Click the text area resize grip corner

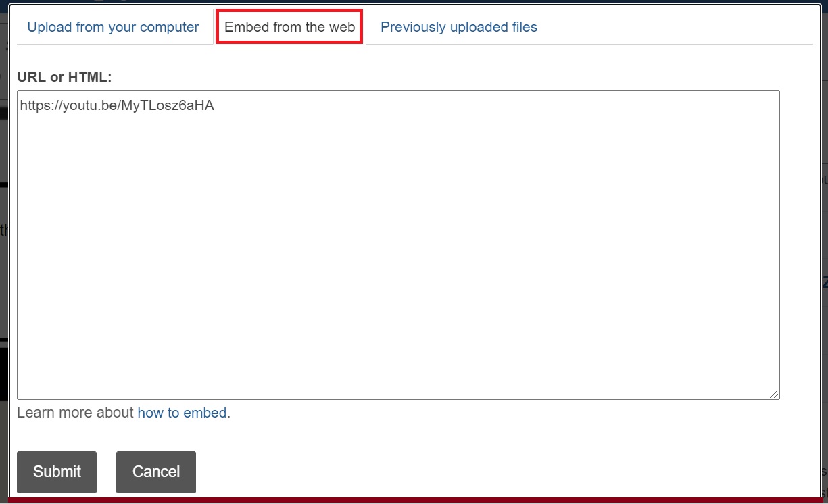(x=774, y=393)
